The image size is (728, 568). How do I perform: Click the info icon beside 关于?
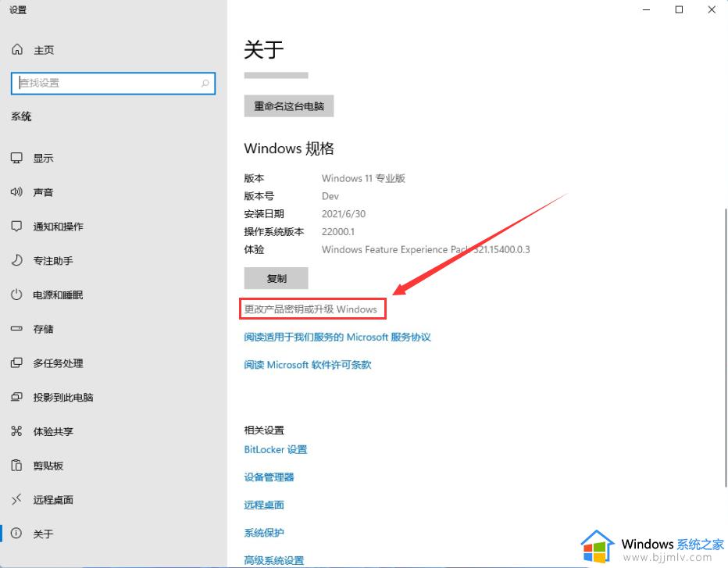pos(16,533)
